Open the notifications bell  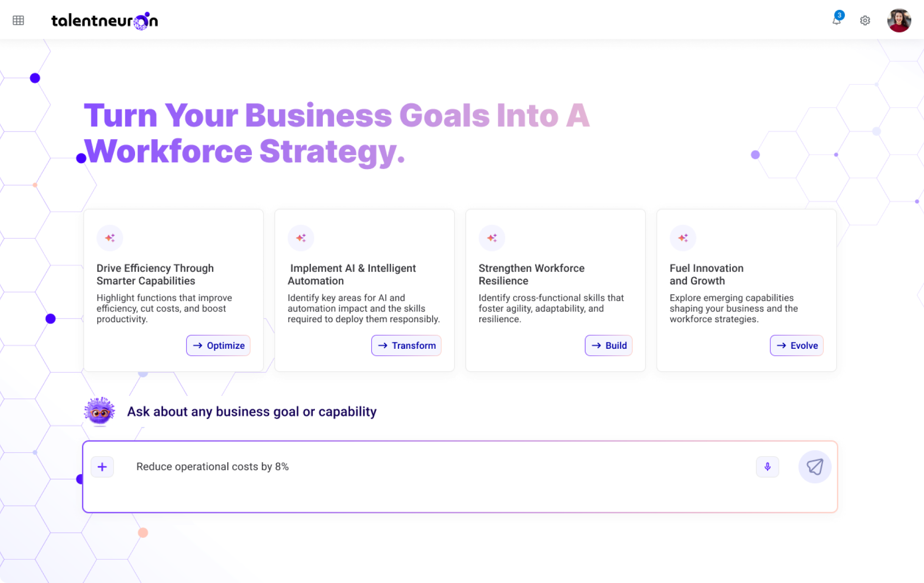(x=836, y=20)
